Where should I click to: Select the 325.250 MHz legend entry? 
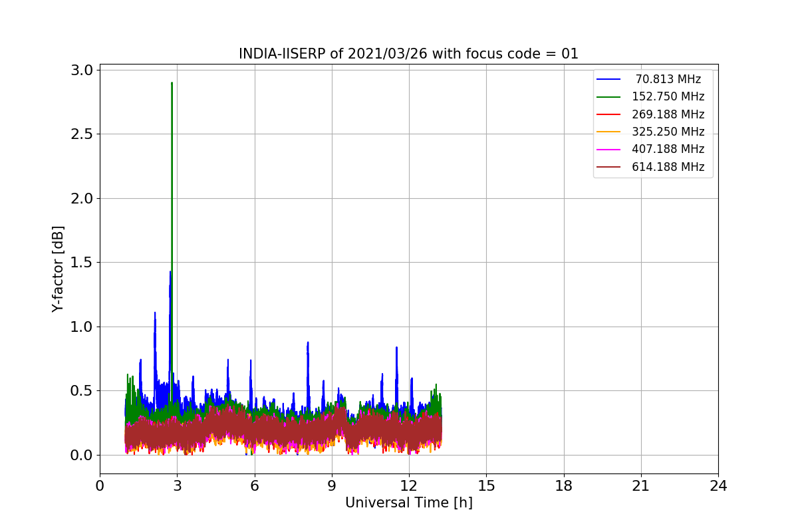(650, 132)
